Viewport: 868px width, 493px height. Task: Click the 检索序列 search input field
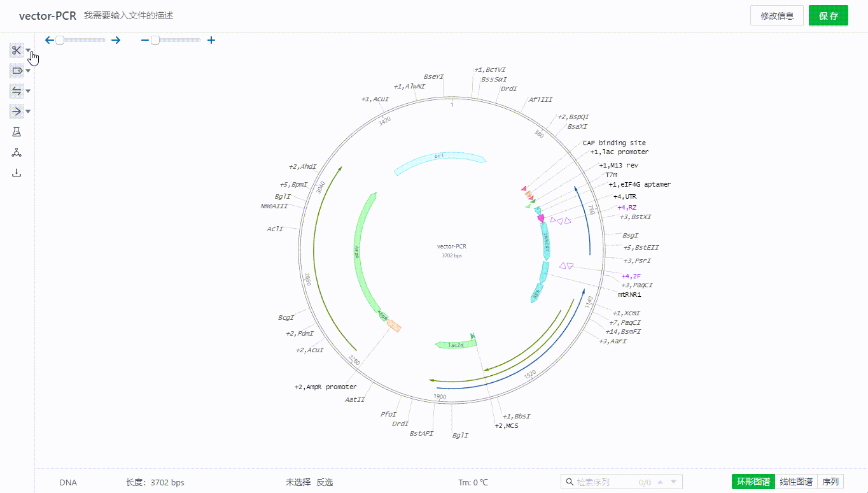(x=605, y=482)
